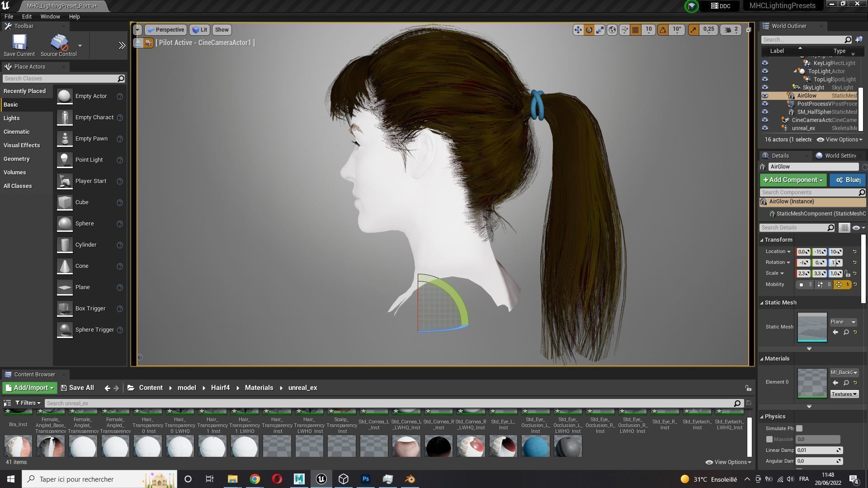Click the Add Component button
868x488 pixels.
793,180
